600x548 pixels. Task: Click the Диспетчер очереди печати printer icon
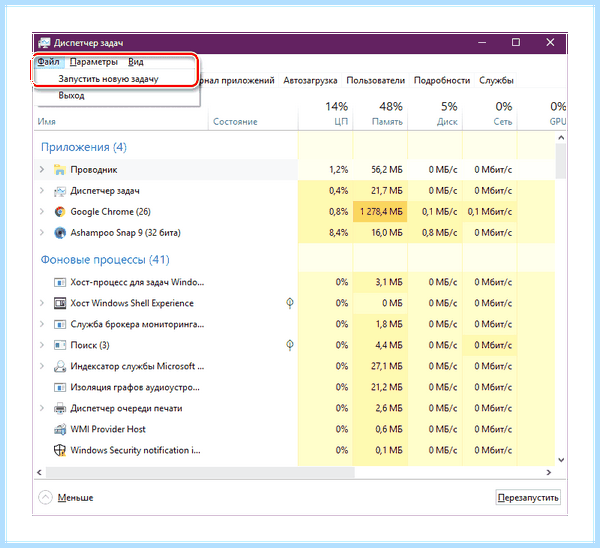tap(60, 408)
